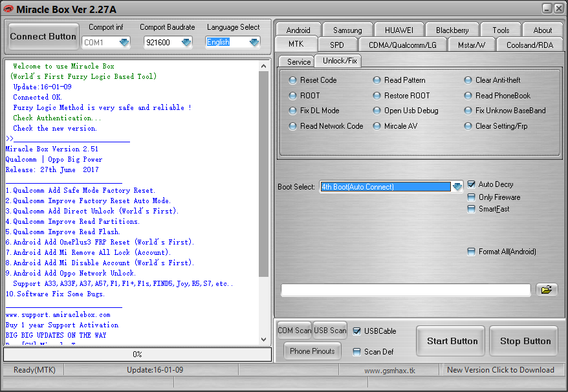Open the About tab
This screenshot has height=392, width=568.
pyautogui.click(x=542, y=30)
